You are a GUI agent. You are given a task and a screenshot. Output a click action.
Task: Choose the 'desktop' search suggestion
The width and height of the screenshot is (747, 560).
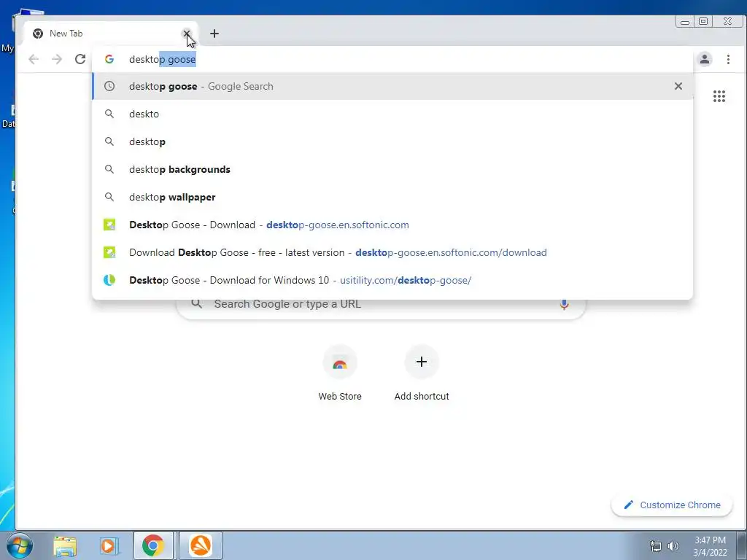(x=392, y=141)
